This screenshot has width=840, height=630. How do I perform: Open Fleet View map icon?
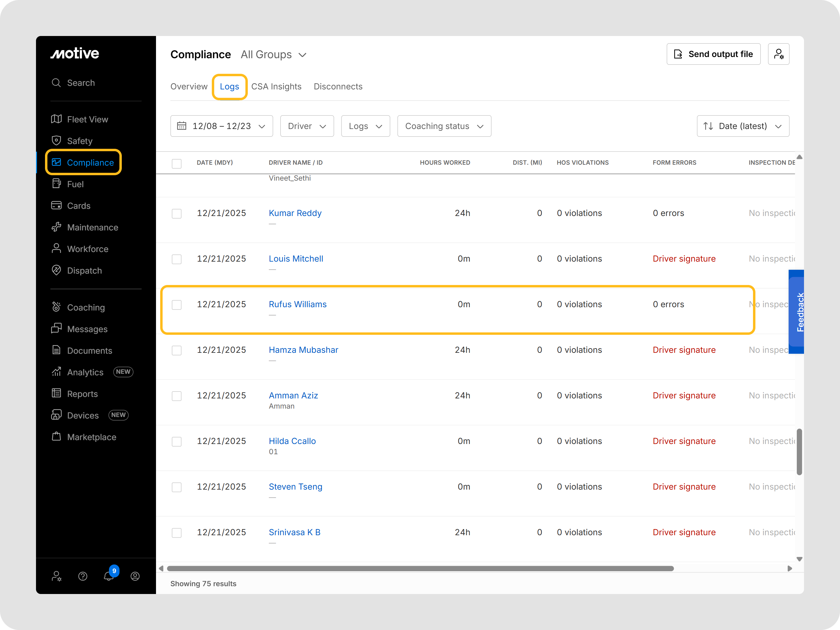click(x=57, y=119)
